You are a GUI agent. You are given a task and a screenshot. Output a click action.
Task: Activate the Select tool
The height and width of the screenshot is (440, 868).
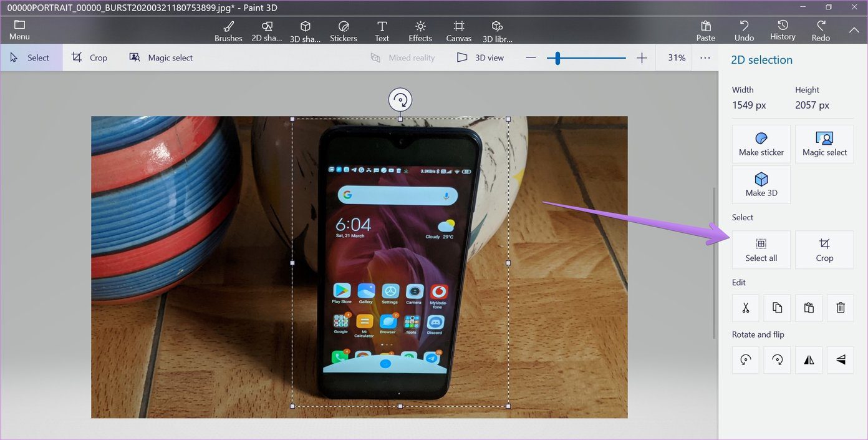[31, 57]
